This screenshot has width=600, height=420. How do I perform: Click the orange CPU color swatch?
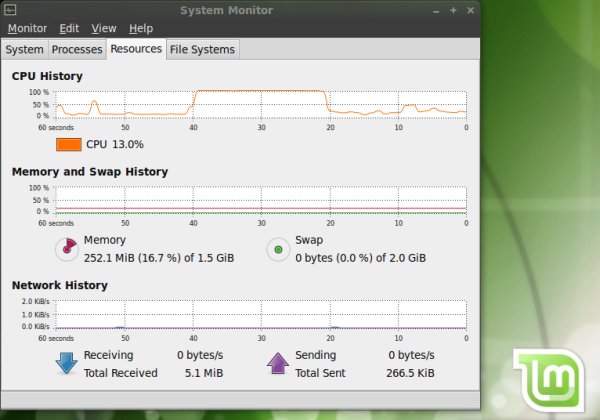click(69, 144)
